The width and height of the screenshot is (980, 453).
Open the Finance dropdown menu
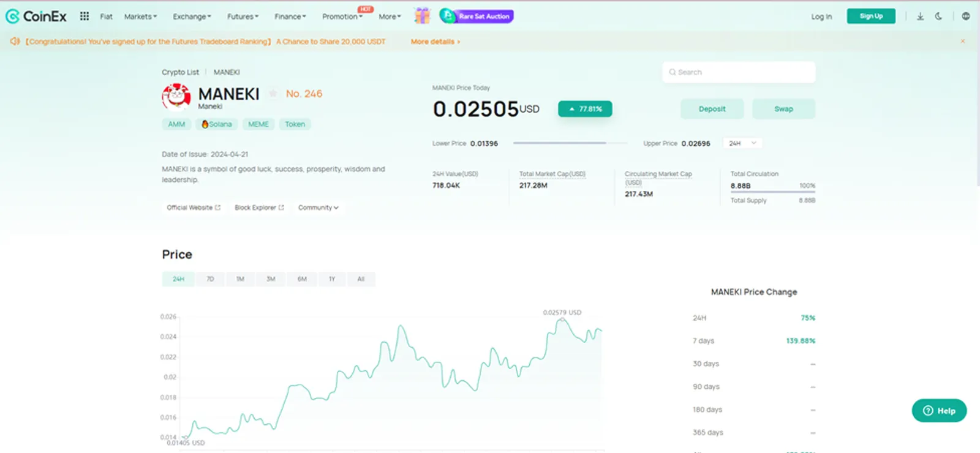pyautogui.click(x=290, y=17)
